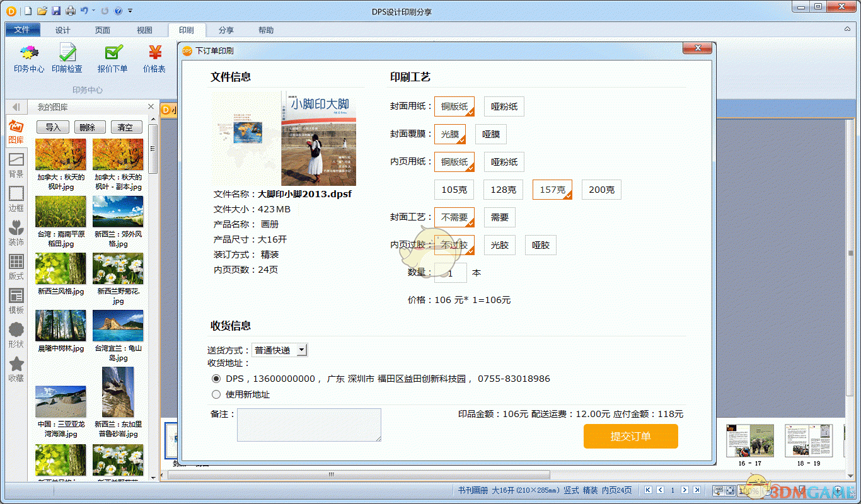Switch to the 设计 design tab
861x504 pixels.
[61, 30]
